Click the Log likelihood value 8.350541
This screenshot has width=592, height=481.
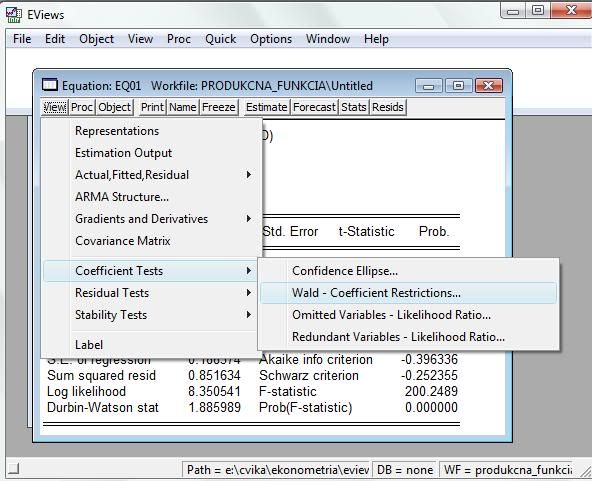[x=214, y=391]
